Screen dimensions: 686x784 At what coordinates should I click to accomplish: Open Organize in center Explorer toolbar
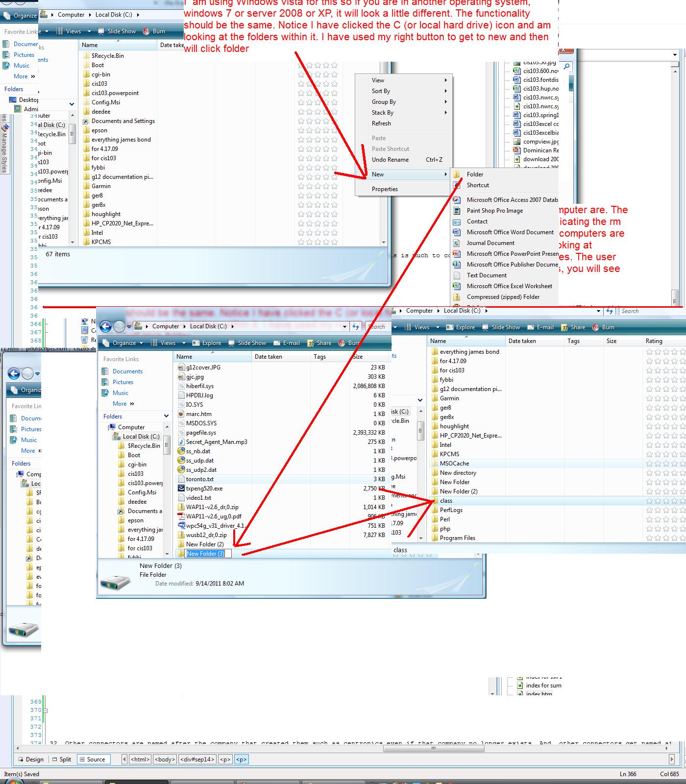coord(122,343)
